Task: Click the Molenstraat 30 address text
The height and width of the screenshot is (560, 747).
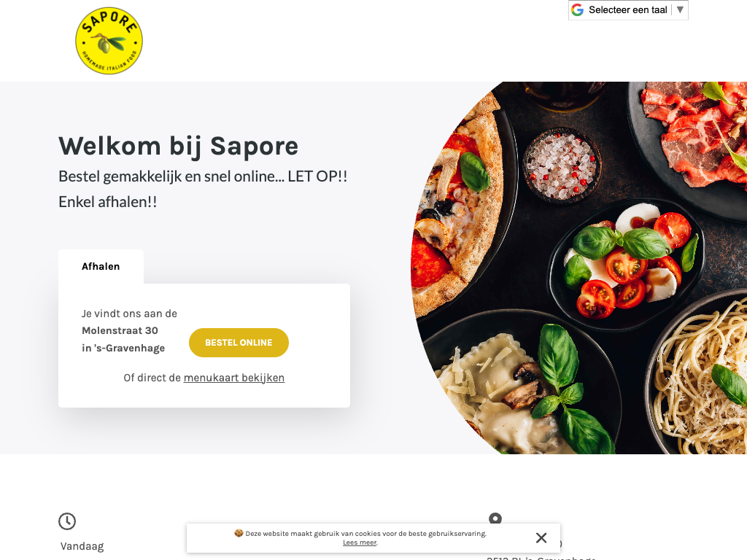Action: 120,330
